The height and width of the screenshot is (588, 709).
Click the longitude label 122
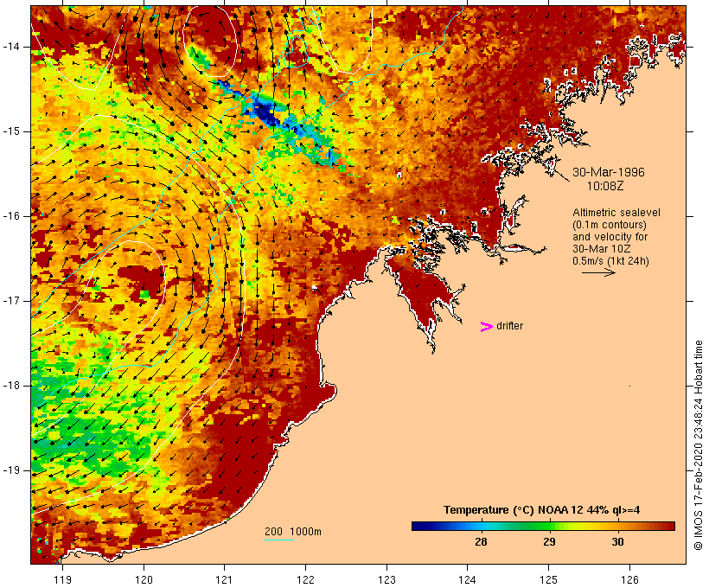tap(306, 580)
